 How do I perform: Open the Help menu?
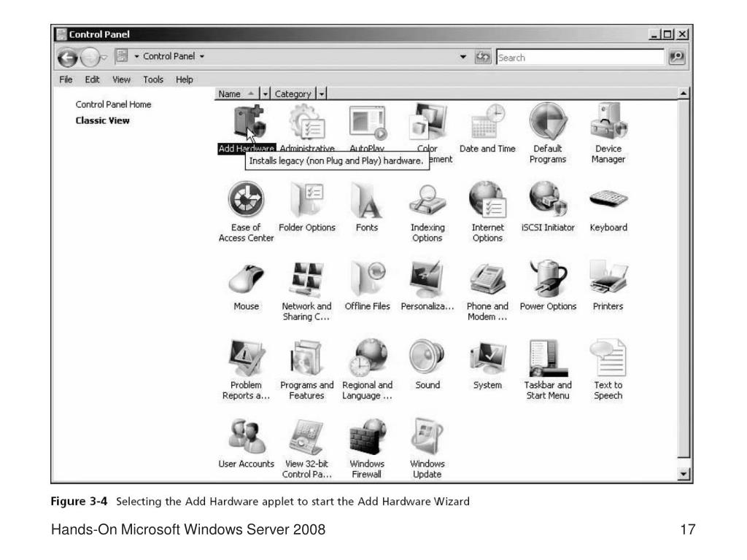tap(184, 79)
